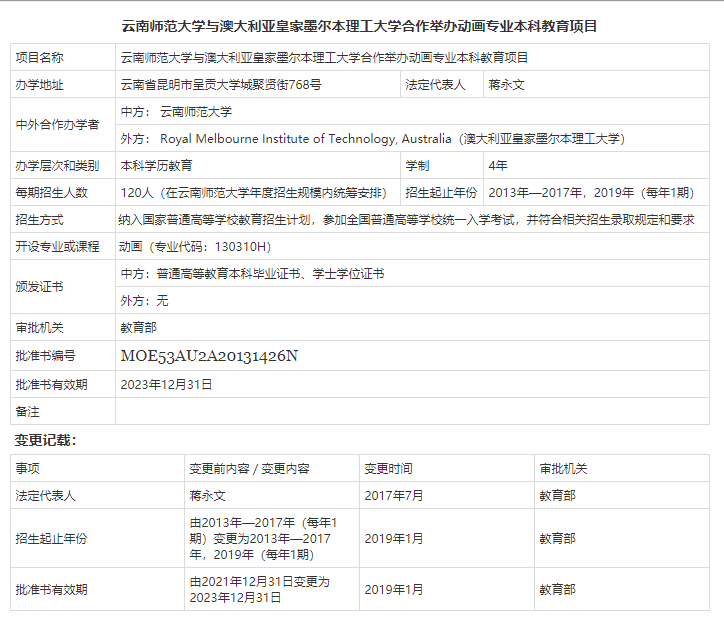
Task: Click 教育部 in the 批准书有效期 change row
Action: [x=557, y=590]
